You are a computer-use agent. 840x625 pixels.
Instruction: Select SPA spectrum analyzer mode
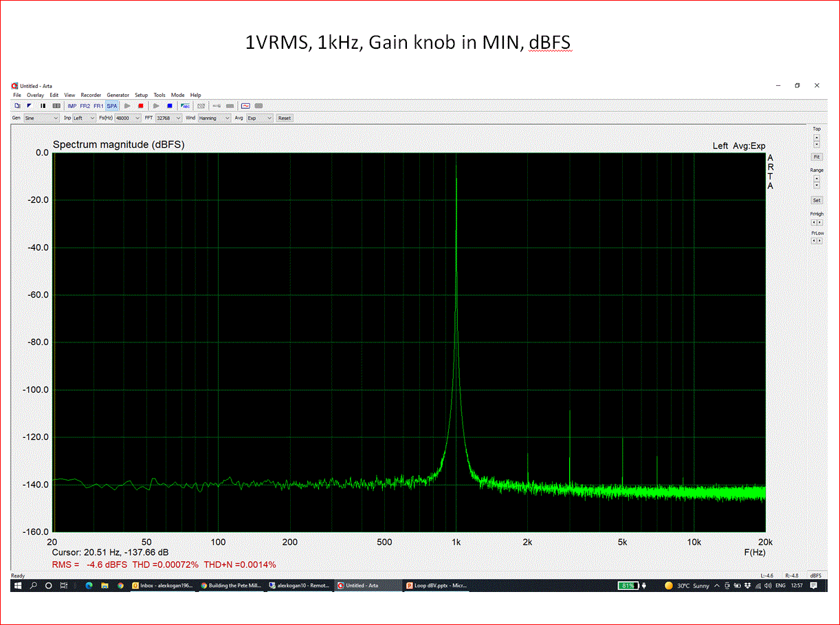[112, 106]
